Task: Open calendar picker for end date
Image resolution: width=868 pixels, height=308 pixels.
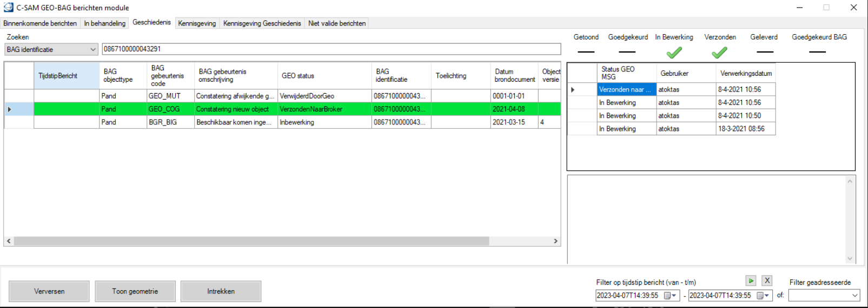Action: tap(760, 296)
